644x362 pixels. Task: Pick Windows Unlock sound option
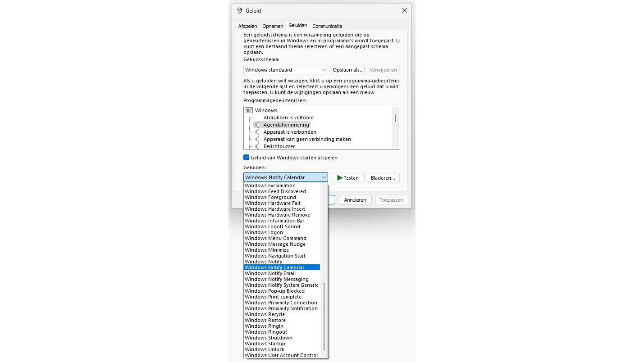tap(282, 349)
